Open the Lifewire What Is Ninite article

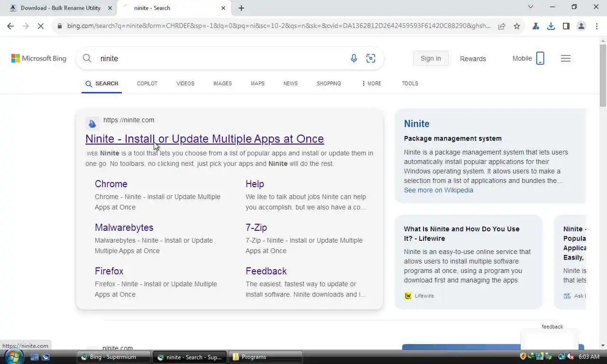tap(462, 234)
